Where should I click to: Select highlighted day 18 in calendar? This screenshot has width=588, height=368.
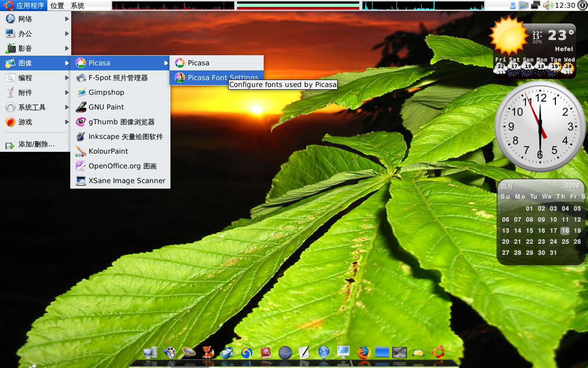pyautogui.click(x=565, y=231)
